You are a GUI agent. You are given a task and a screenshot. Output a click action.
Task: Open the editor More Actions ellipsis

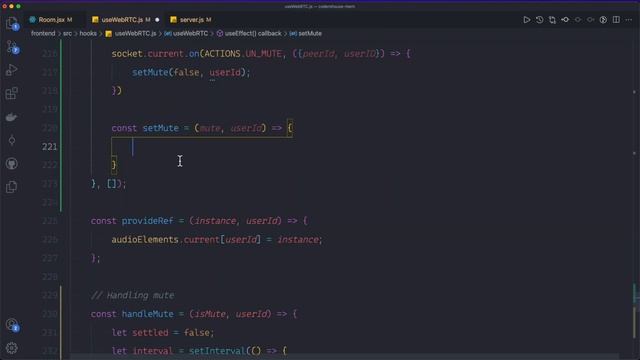tap(629, 20)
